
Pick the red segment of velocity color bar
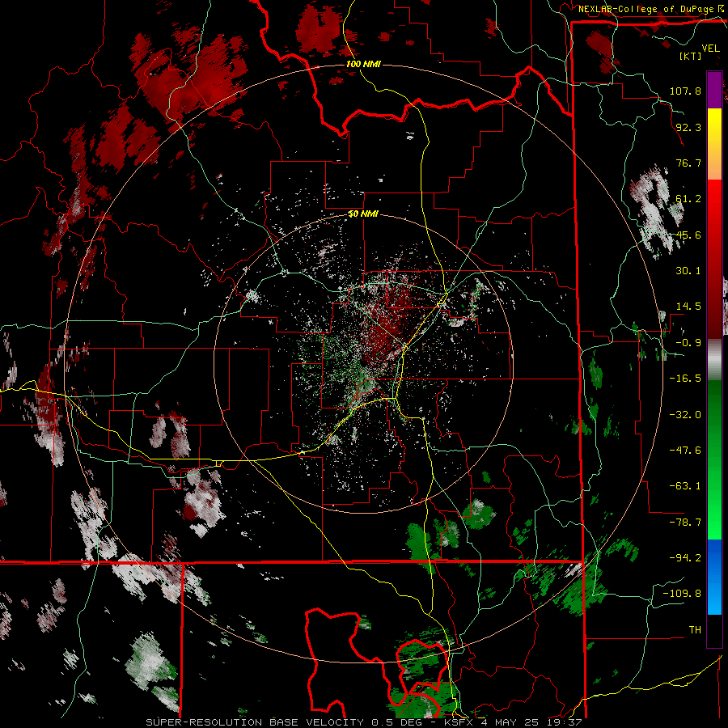click(714, 258)
